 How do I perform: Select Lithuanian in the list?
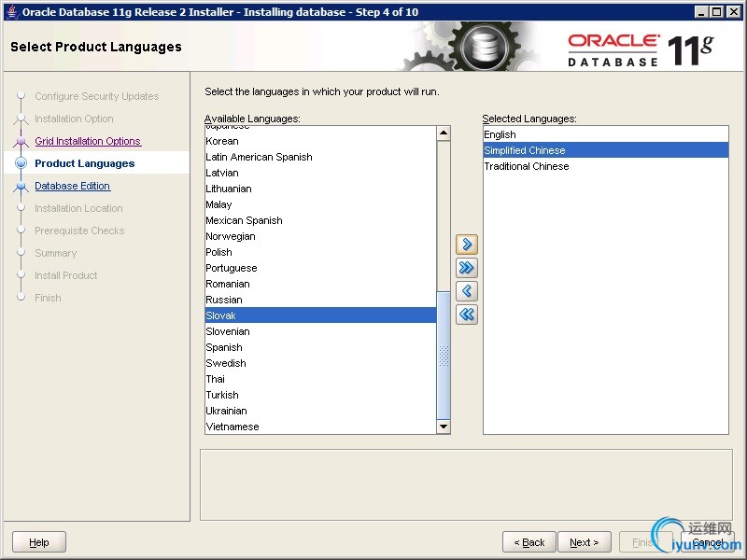[x=320, y=189]
